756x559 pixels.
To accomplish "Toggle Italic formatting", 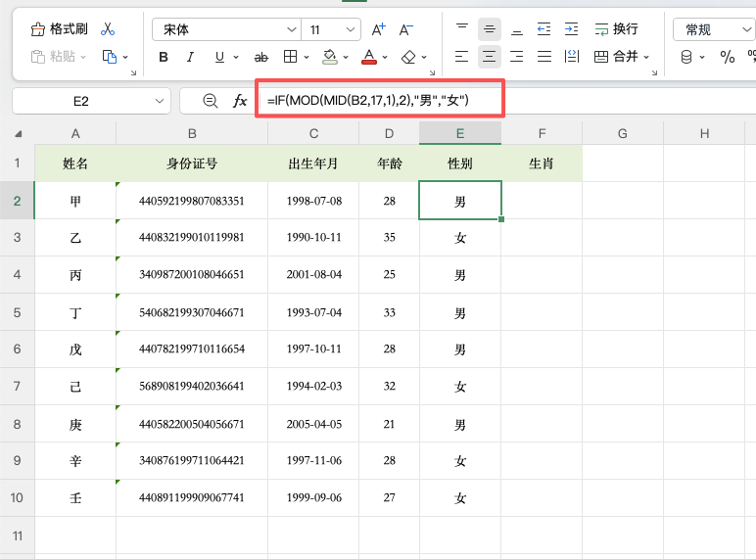I will tap(190, 58).
